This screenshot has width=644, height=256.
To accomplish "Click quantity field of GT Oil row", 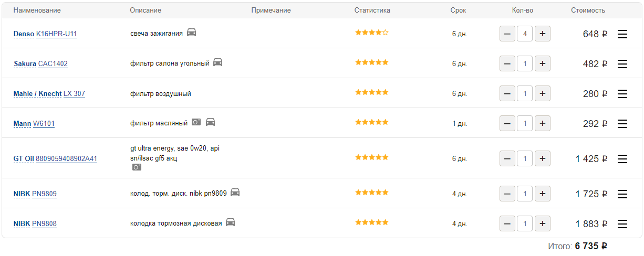I will 525,158.
